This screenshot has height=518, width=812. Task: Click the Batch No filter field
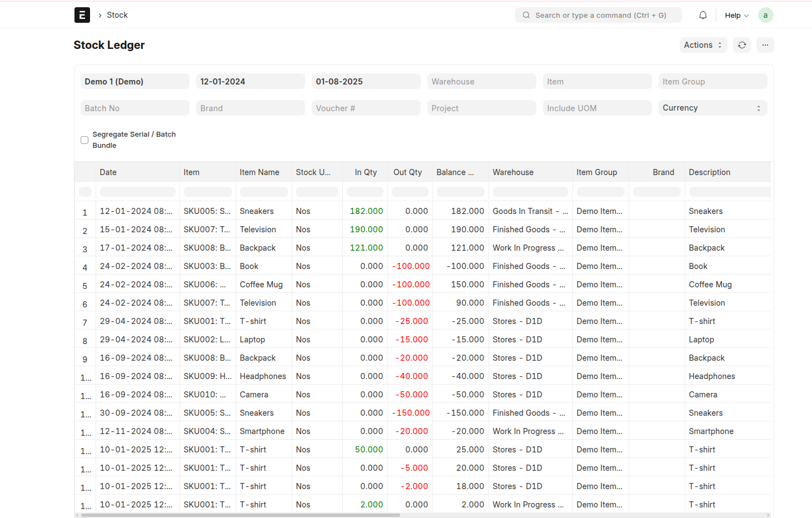(x=134, y=108)
